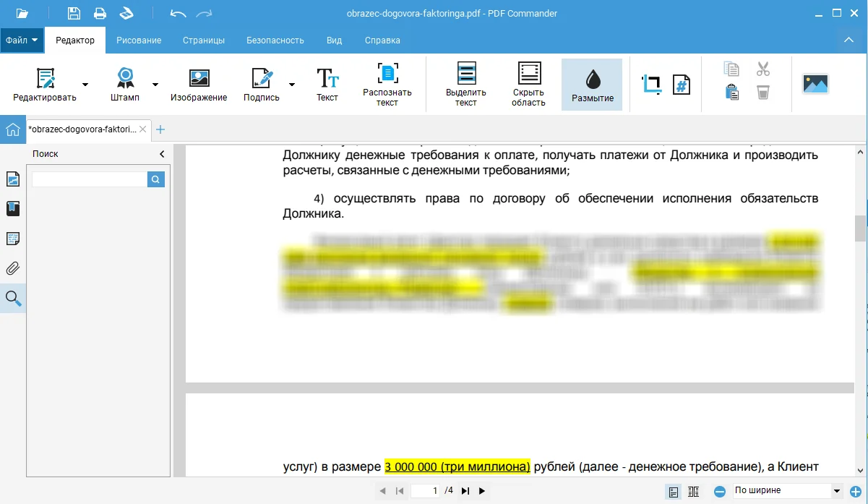Open attachments panel with paperclip icon

click(13, 268)
